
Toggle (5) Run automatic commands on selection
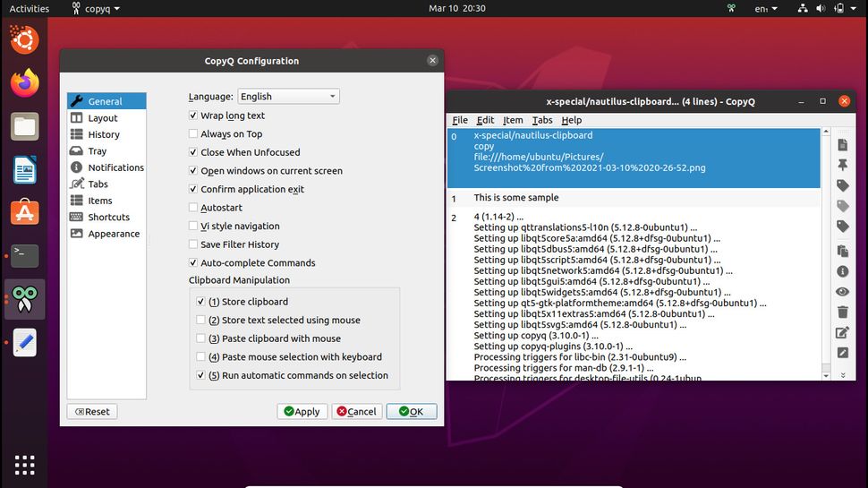tap(201, 375)
